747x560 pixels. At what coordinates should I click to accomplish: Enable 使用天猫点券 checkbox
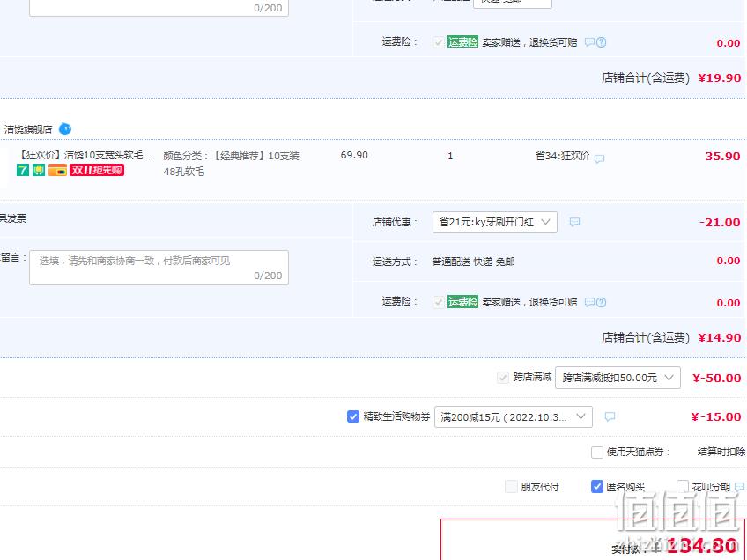coord(597,452)
